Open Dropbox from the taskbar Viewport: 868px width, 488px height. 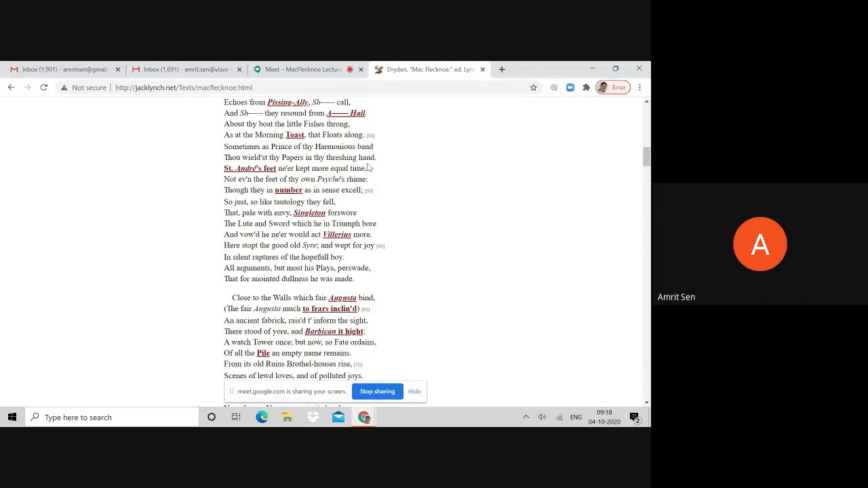click(x=313, y=418)
